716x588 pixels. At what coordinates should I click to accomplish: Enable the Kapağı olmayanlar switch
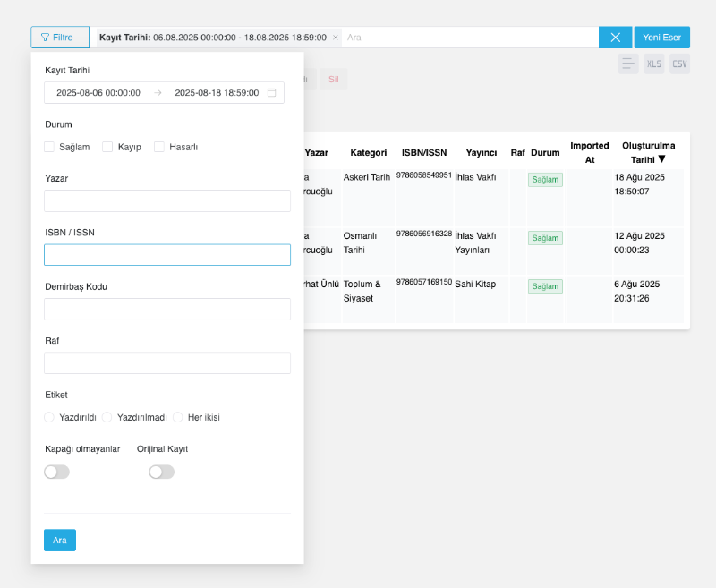(x=56, y=472)
